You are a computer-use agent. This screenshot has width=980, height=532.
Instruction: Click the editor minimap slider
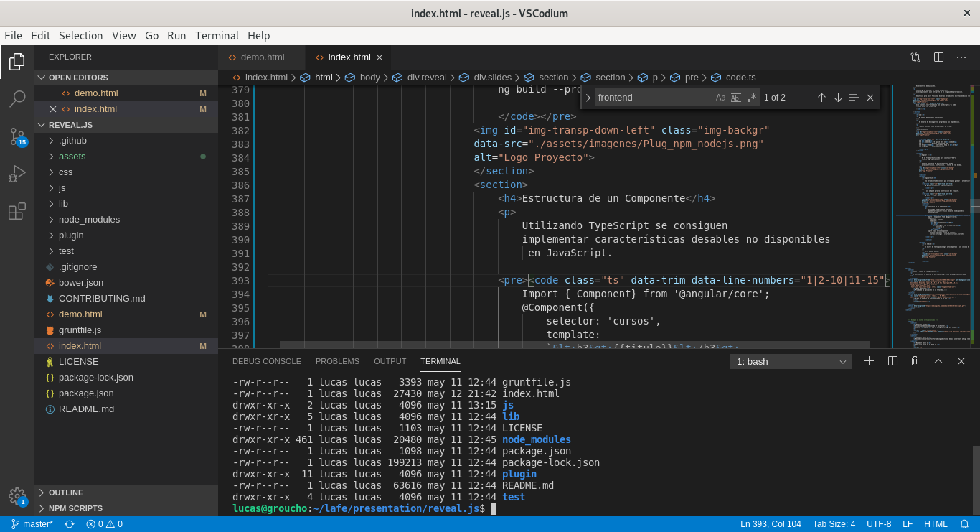click(x=933, y=208)
